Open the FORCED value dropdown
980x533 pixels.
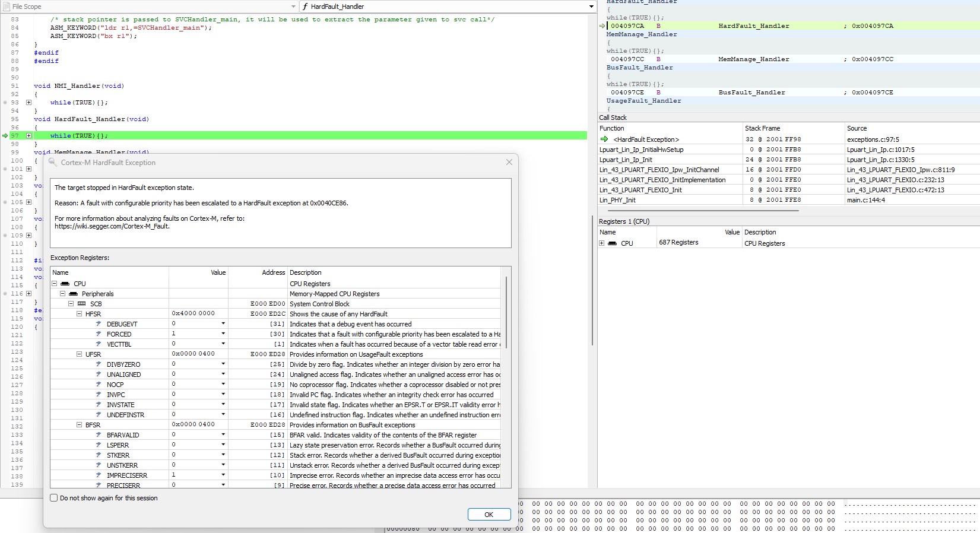[223, 334]
